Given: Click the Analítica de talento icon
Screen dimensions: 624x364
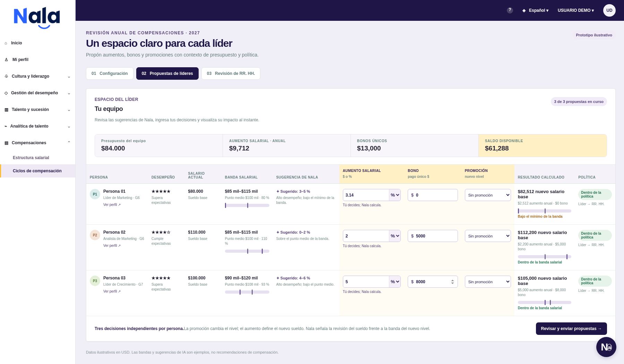Looking at the screenshot, I should pyautogui.click(x=6, y=126).
